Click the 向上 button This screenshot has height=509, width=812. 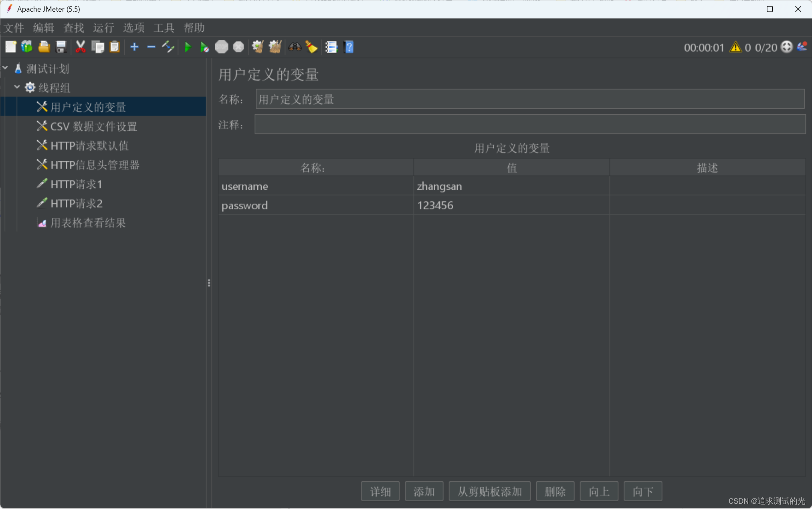599,491
